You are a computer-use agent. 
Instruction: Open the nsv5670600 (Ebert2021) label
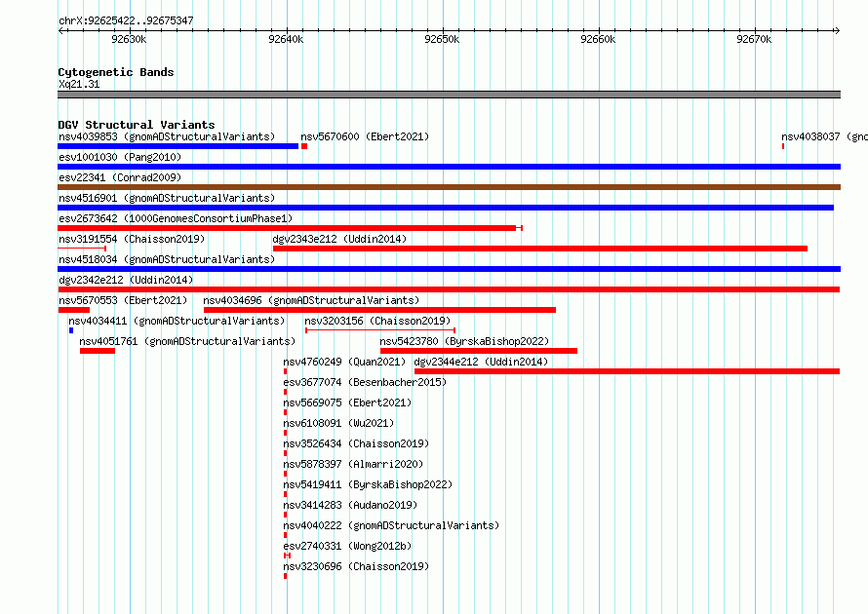365,136
